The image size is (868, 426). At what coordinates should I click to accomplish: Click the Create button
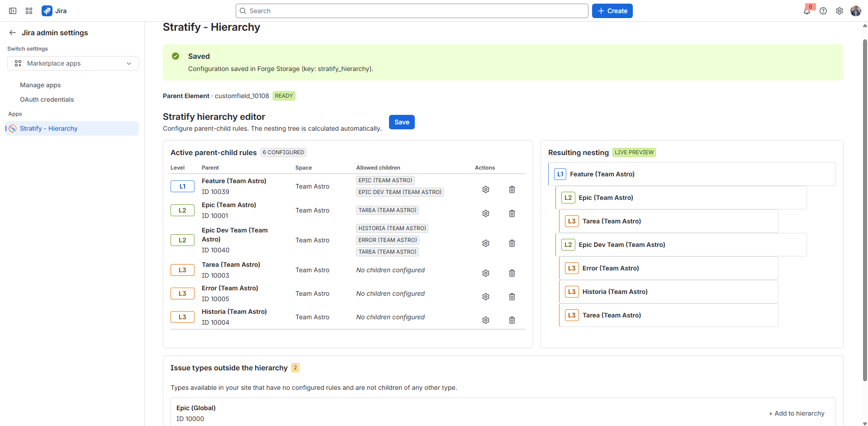click(x=612, y=11)
